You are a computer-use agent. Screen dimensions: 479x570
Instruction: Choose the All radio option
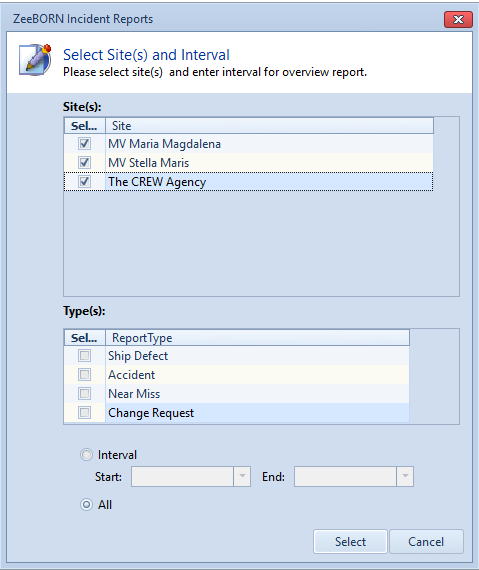coord(86,505)
